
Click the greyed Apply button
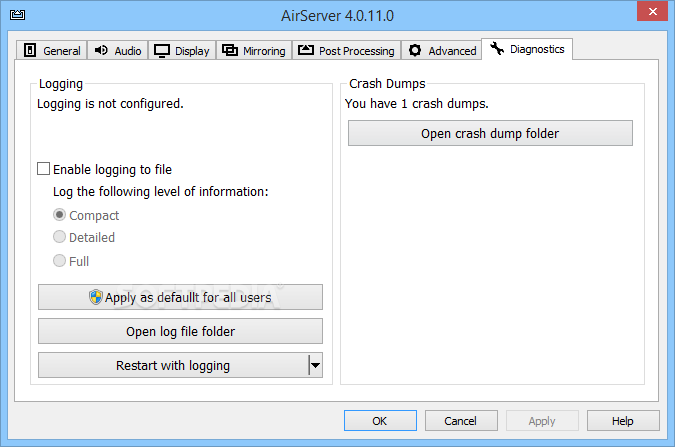(542, 420)
